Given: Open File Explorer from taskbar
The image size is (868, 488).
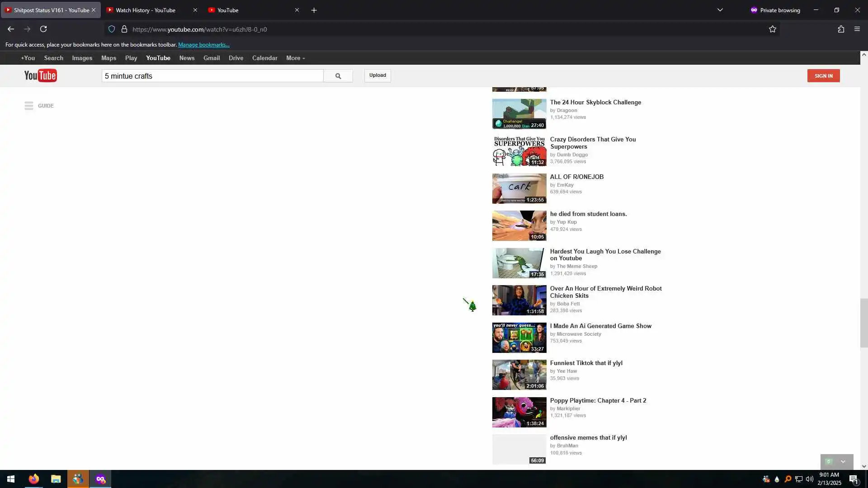Looking at the screenshot, I should (x=56, y=479).
